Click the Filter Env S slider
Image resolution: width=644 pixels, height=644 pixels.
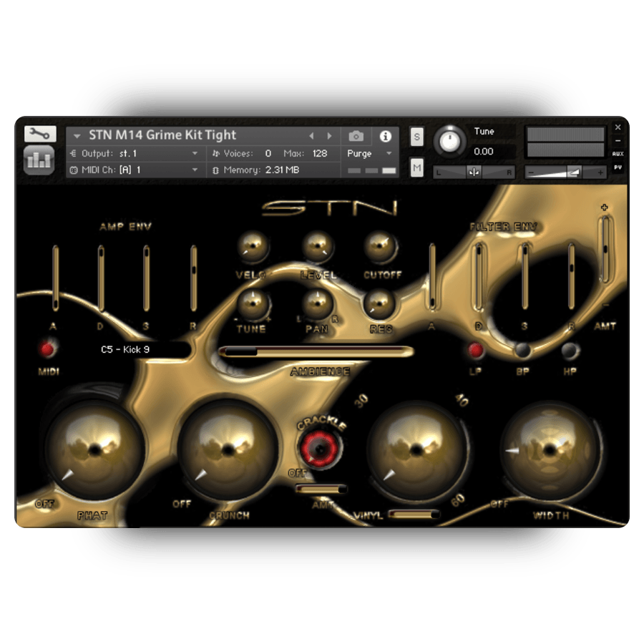525,276
